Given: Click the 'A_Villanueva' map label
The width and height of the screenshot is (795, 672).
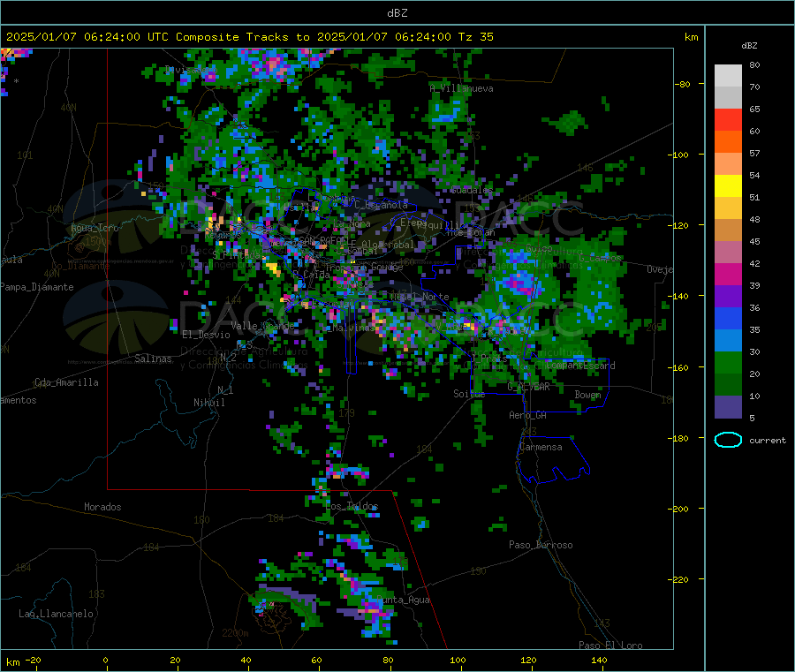Looking at the screenshot, I should (x=461, y=88).
